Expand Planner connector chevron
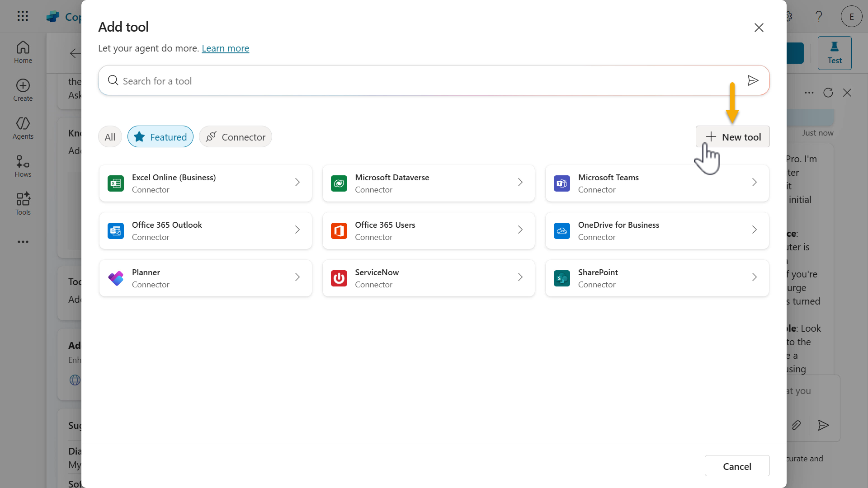Image resolution: width=868 pixels, height=488 pixels. point(297,277)
